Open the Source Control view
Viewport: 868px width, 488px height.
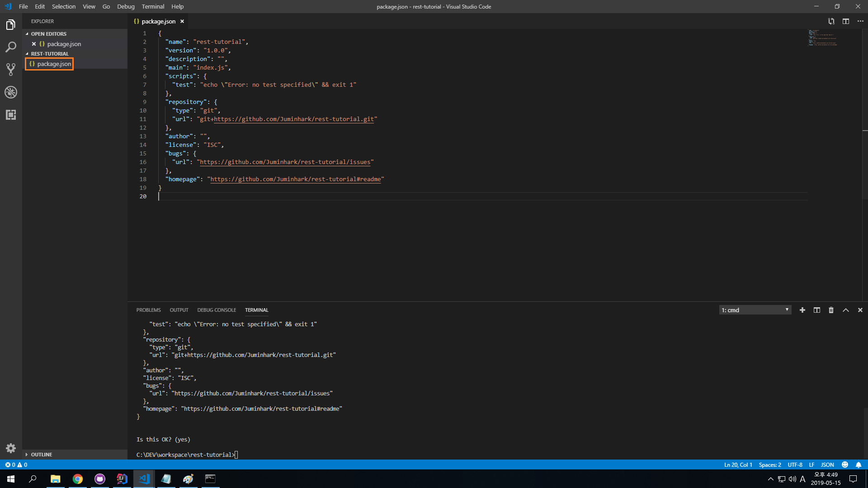11,70
